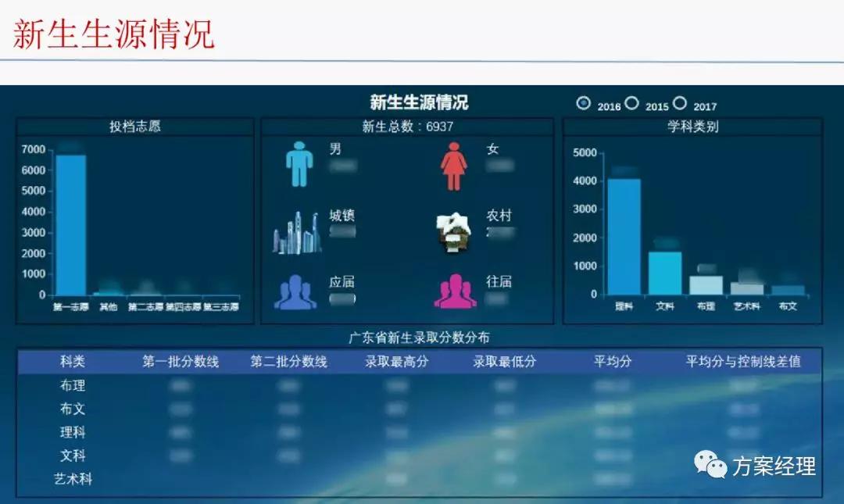Click the 文科 x-axis label in 学科类别 chart
844x504 pixels.
[x=665, y=306]
